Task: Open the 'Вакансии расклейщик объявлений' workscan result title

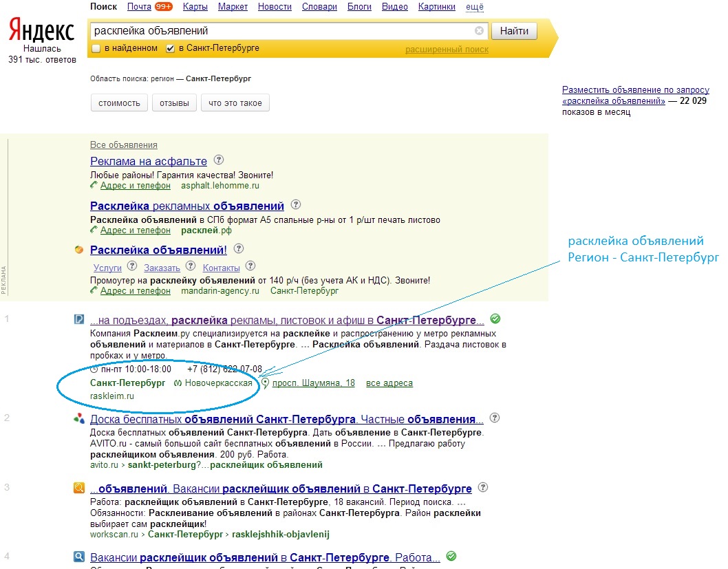Action: pos(281,489)
